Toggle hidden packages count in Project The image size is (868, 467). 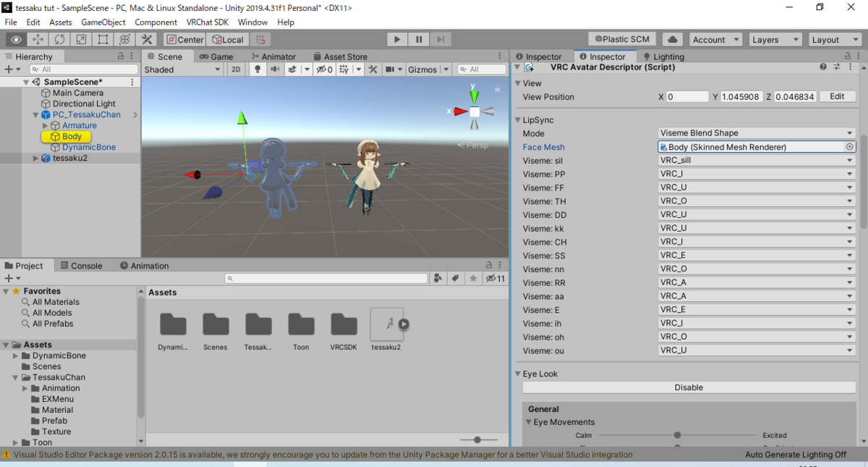pos(495,278)
